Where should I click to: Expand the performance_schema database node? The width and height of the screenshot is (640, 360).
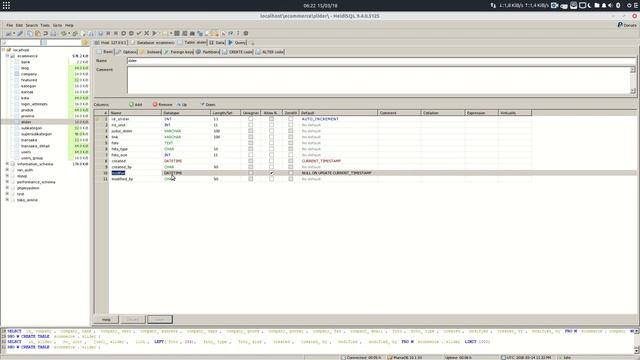click(7, 182)
